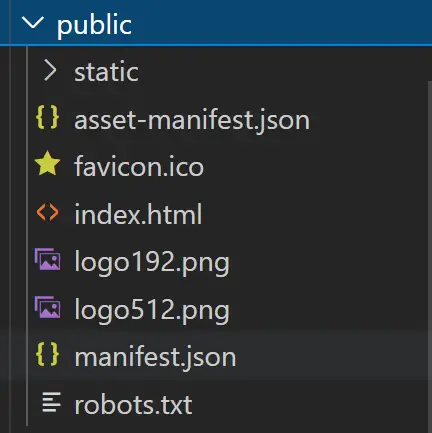This screenshot has height=433, width=432.
Task: Open robots.txt file
Action: click(133, 405)
